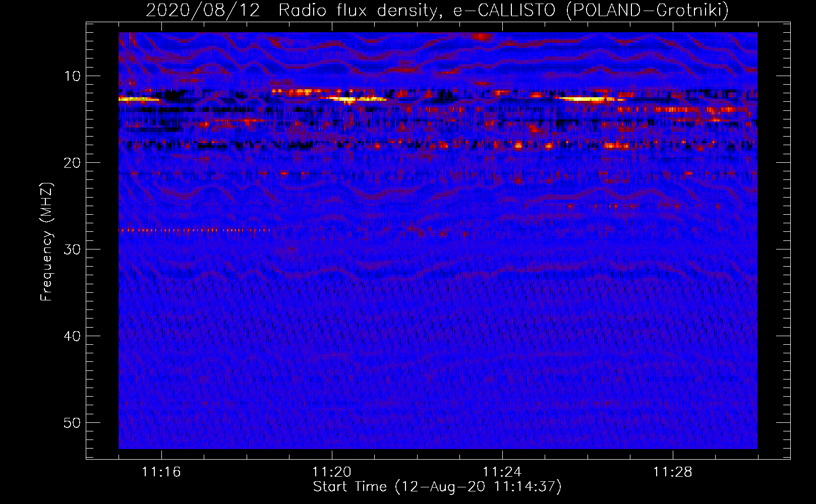Click the plot title 'Radio flux density, e-CALLISTO (POLAND-Grotniki)'
Screen dimensions: 816x504
coord(503,10)
